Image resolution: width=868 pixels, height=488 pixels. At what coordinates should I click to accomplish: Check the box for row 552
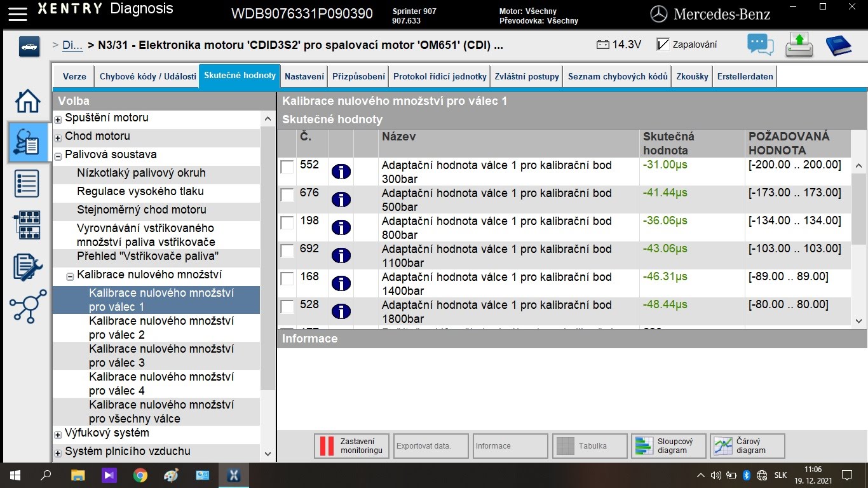tap(287, 167)
